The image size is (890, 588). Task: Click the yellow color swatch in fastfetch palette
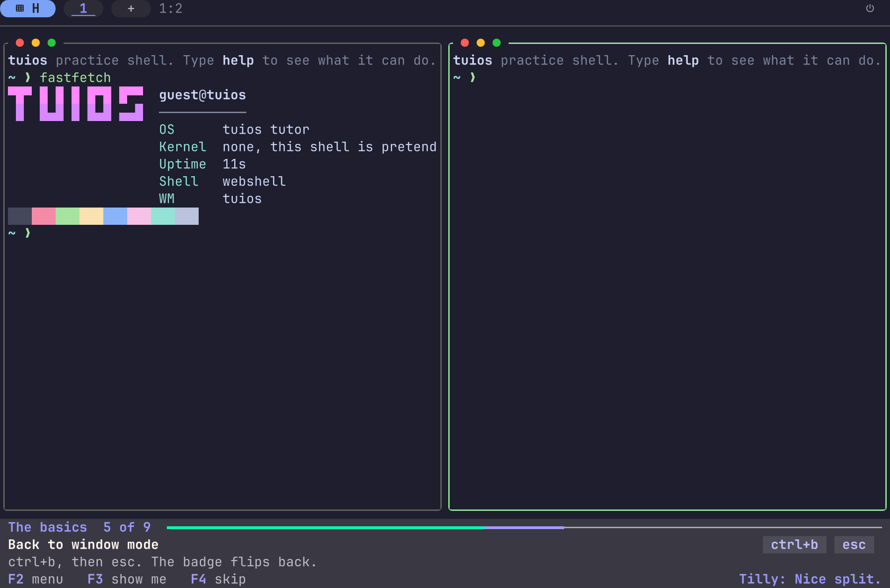coord(91,216)
